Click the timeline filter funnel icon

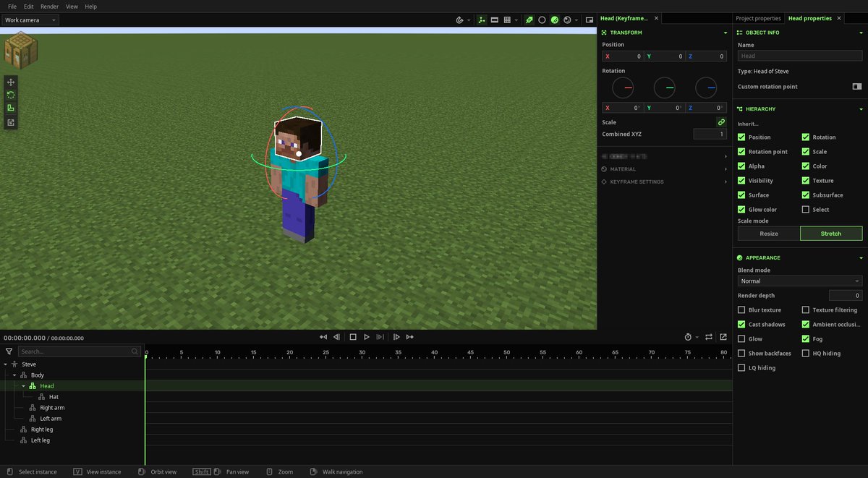click(x=9, y=351)
